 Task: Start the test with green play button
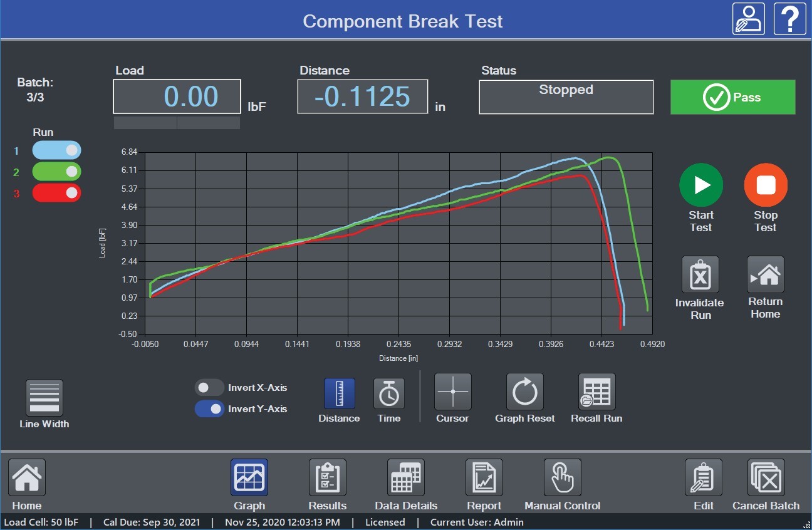coord(701,185)
